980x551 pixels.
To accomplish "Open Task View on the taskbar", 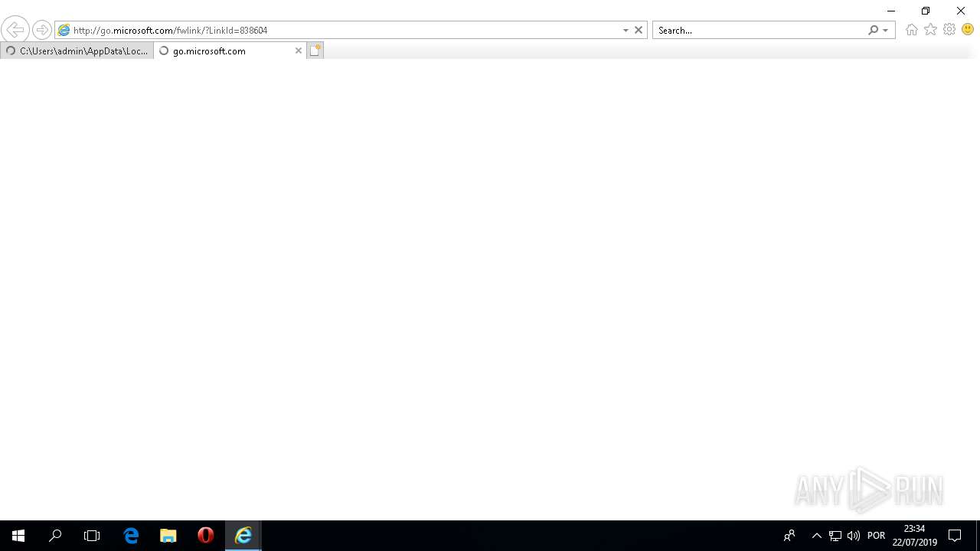I will (x=92, y=536).
